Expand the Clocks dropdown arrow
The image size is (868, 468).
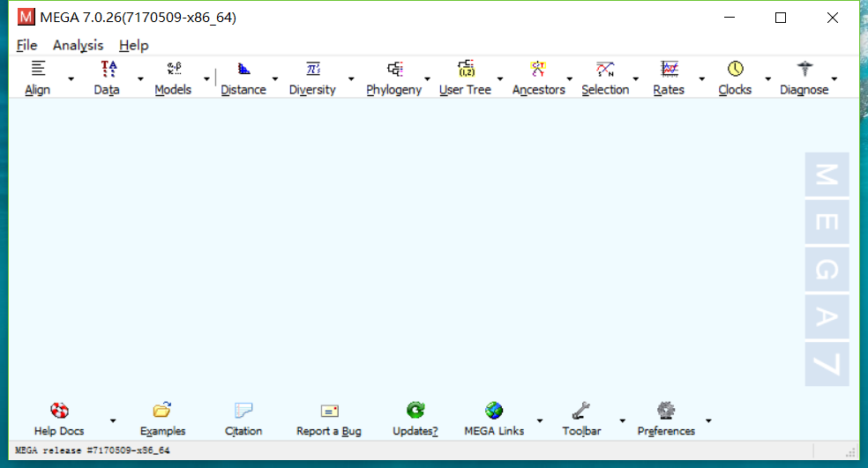click(x=767, y=79)
